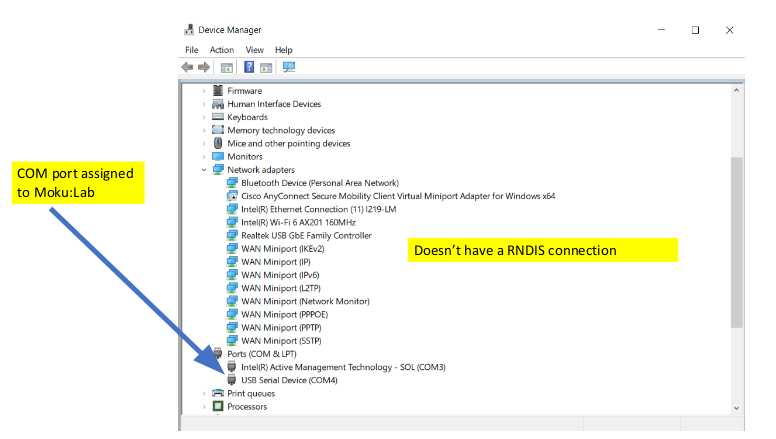
Task: Click the Human Interface Devices category icon
Action: coord(218,104)
